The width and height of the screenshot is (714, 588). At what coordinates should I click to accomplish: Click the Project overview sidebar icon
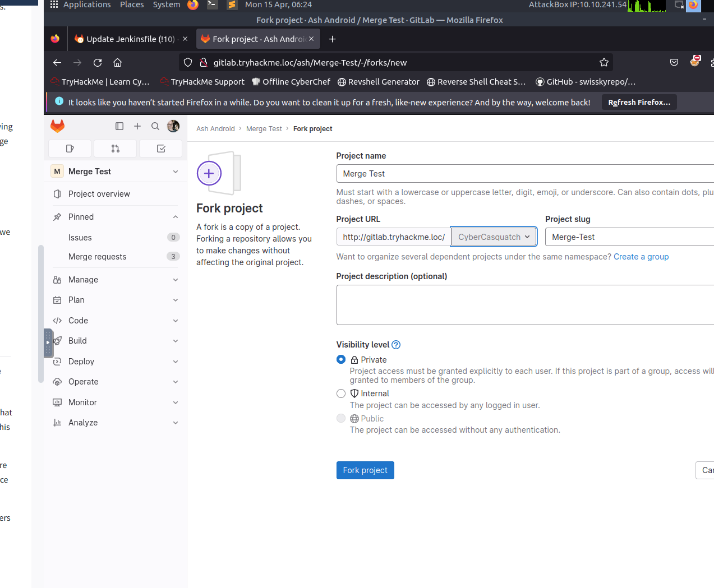(57, 194)
